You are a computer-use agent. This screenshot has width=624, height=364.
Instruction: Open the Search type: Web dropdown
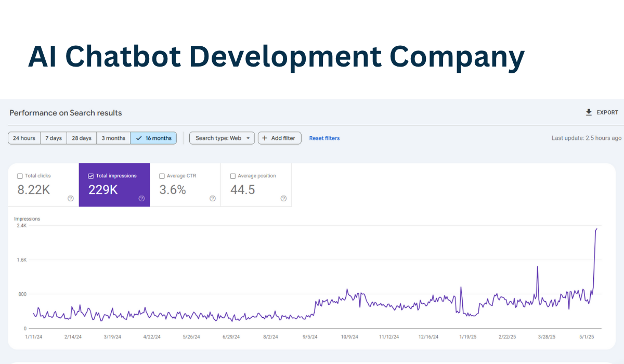coord(222,138)
